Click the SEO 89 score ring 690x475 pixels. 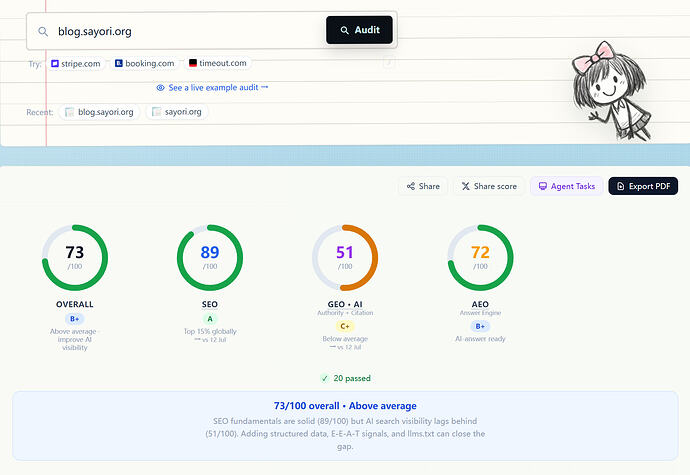click(210, 258)
